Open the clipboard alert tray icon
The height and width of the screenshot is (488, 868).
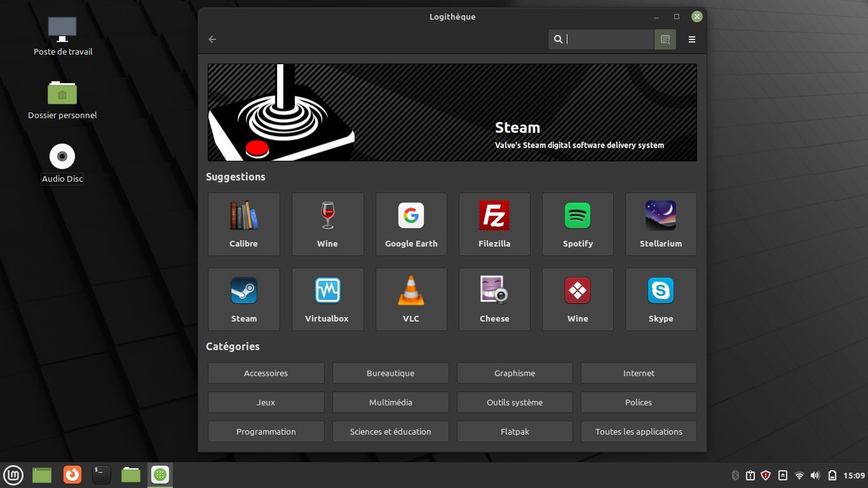pyautogui.click(x=750, y=475)
